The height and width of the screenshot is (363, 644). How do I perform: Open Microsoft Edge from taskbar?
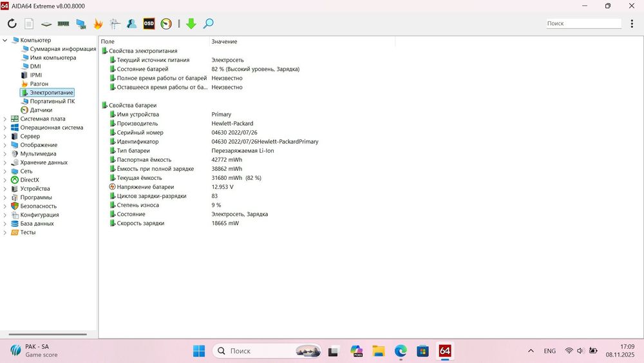401,351
